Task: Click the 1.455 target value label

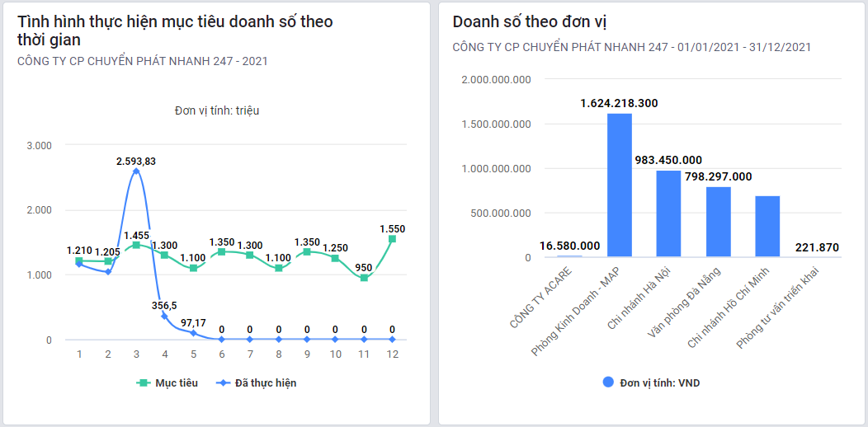Action: (x=136, y=236)
